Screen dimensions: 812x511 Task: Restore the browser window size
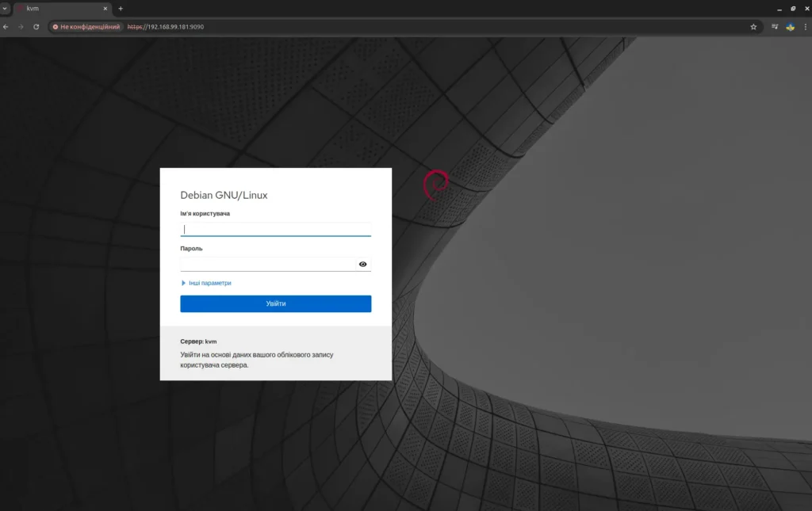click(x=793, y=9)
